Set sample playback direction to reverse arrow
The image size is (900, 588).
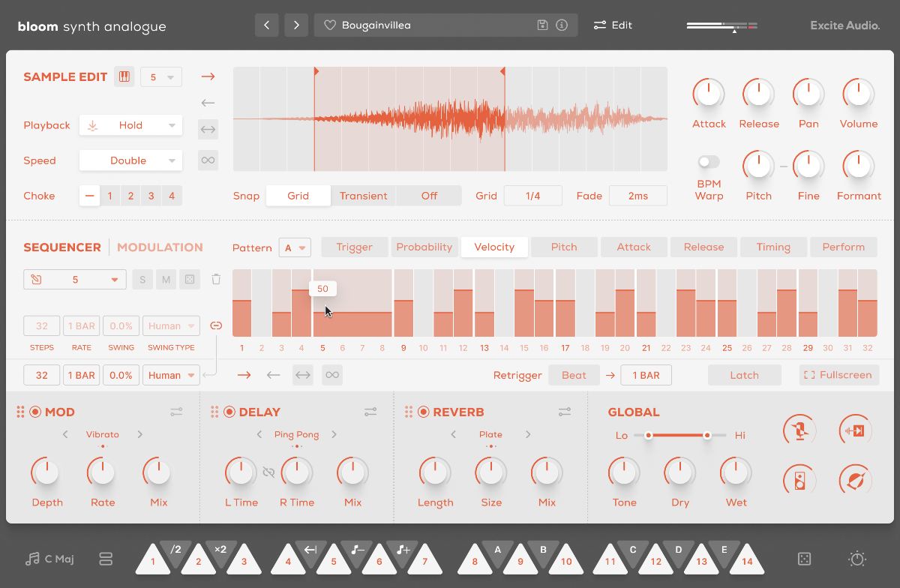click(x=208, y=103)
